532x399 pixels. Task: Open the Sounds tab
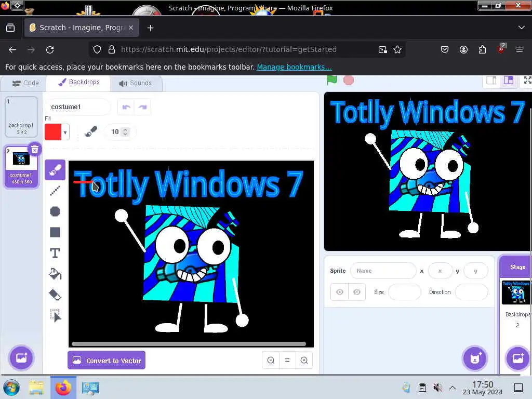[x=136, y=83]
